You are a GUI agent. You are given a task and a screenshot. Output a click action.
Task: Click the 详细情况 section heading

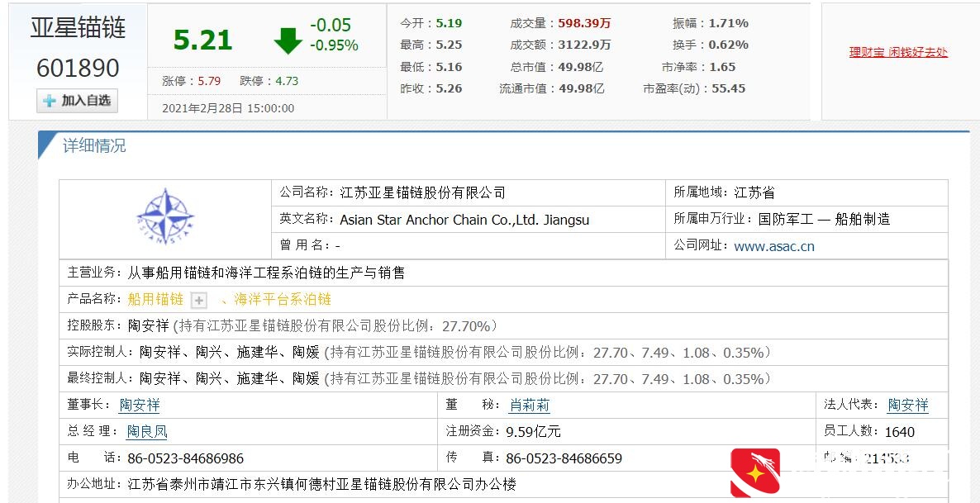(93, 146)
